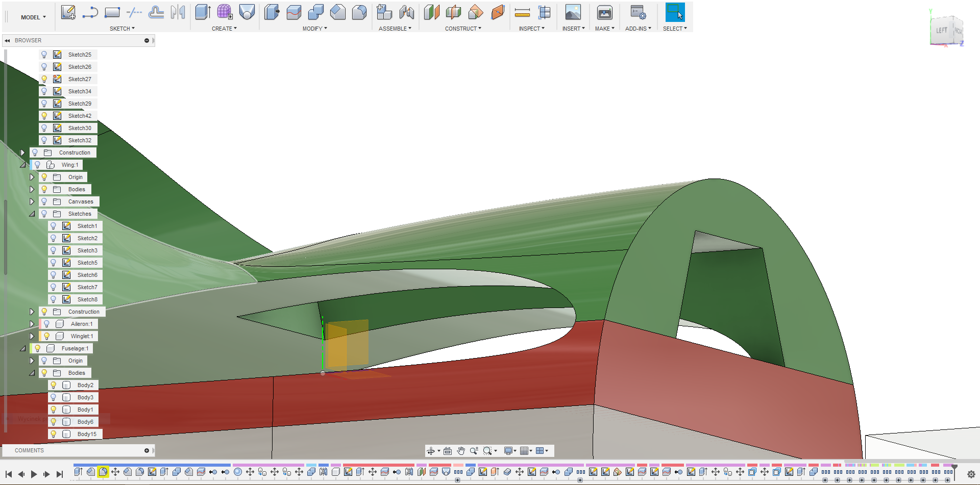Click the 3D Print make icon
This screenshot has width=980, height=485.
point(604,12)
